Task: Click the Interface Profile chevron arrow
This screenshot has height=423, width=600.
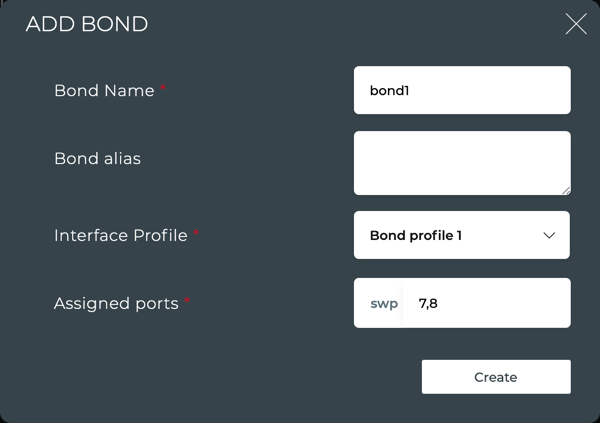Action: coord(549,236)
